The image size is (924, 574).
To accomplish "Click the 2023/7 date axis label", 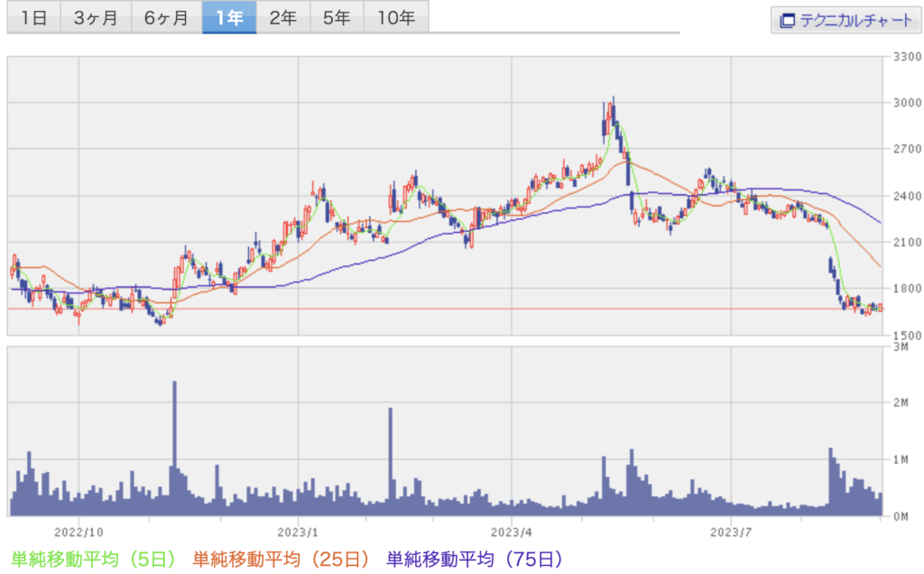I will click(x=732, y=531).
